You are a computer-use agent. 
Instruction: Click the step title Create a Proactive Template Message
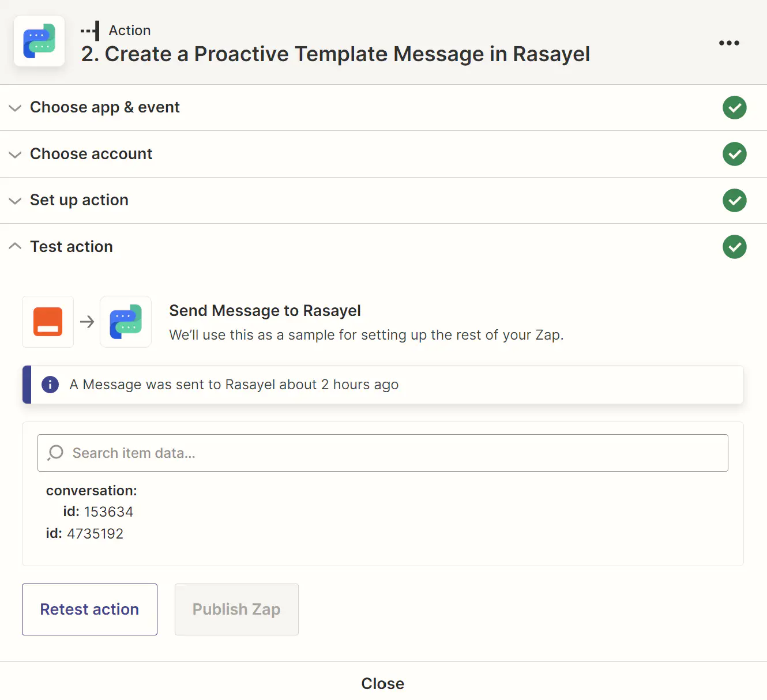(336, 54)
